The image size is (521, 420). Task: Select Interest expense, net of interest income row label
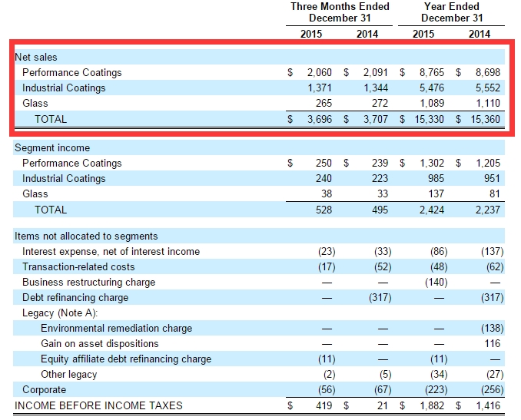111,251
